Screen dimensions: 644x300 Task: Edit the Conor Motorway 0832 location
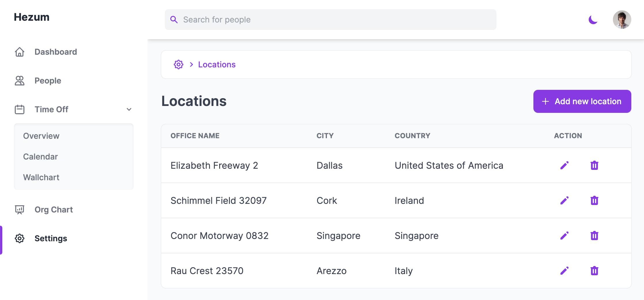[x=564, y=236]
